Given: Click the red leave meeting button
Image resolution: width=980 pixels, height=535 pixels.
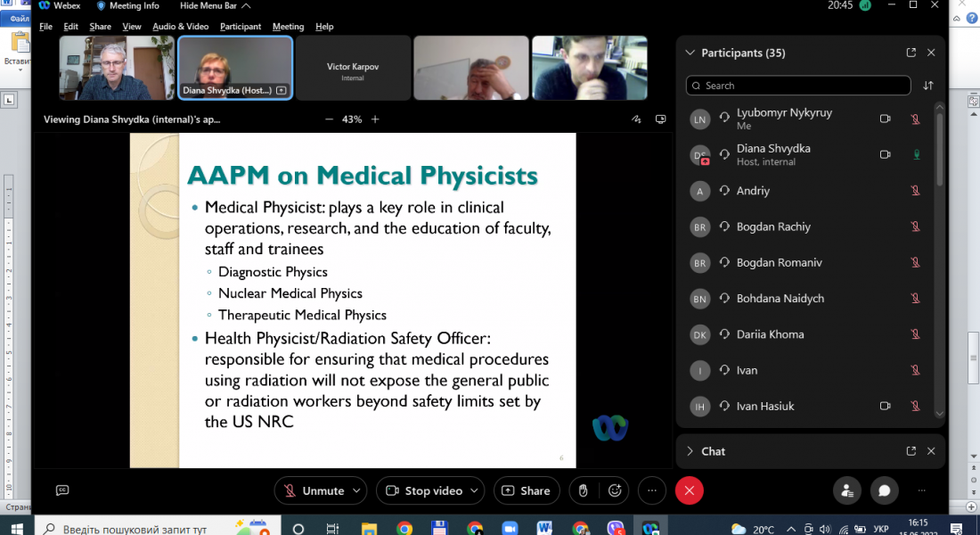Looking at the screenshot, I should click(689, 490).
